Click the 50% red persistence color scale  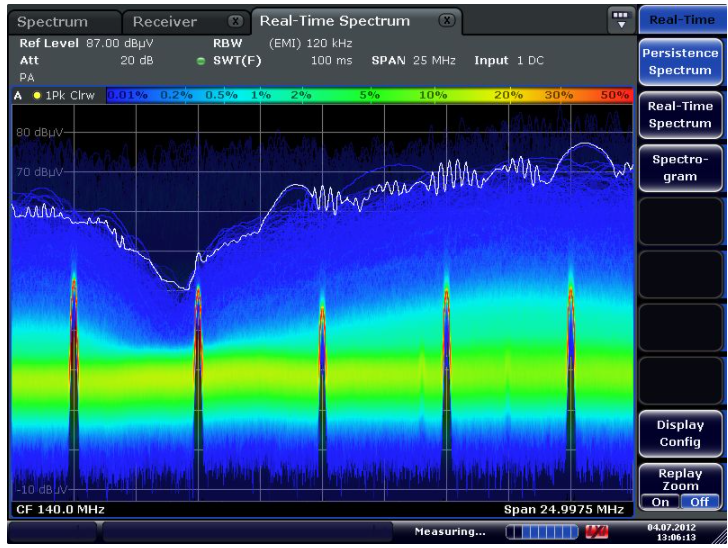point(615,95)
